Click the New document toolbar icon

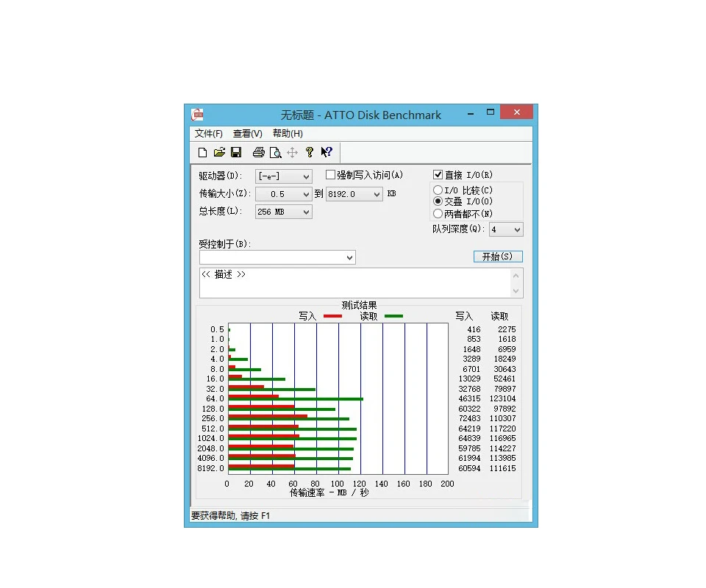pos(203,152)
